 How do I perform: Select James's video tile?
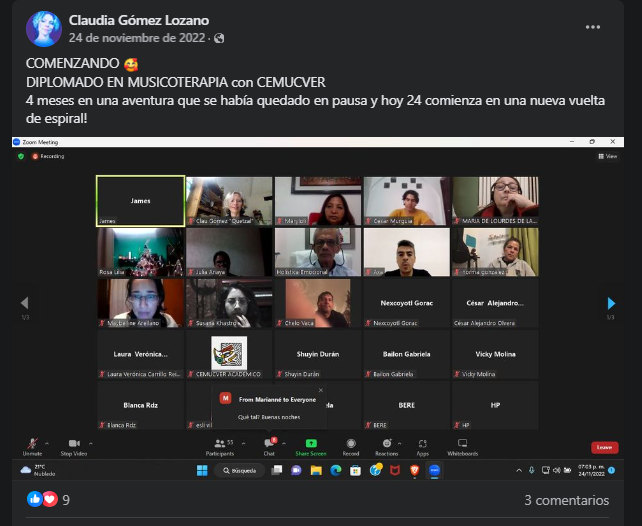140,200
